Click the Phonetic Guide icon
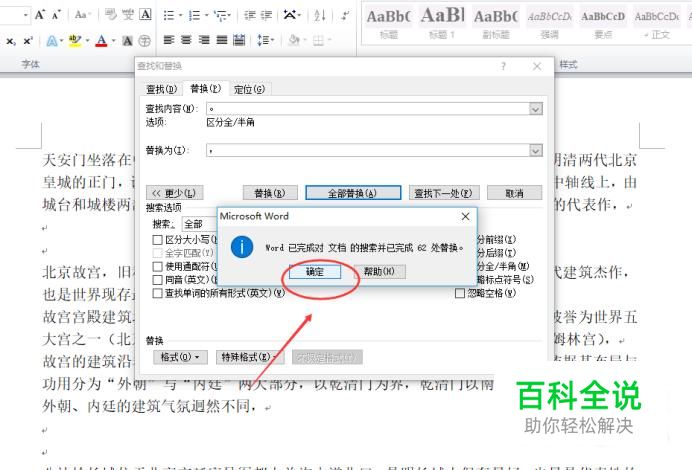The image size is (692, 470). pos(128,15)
